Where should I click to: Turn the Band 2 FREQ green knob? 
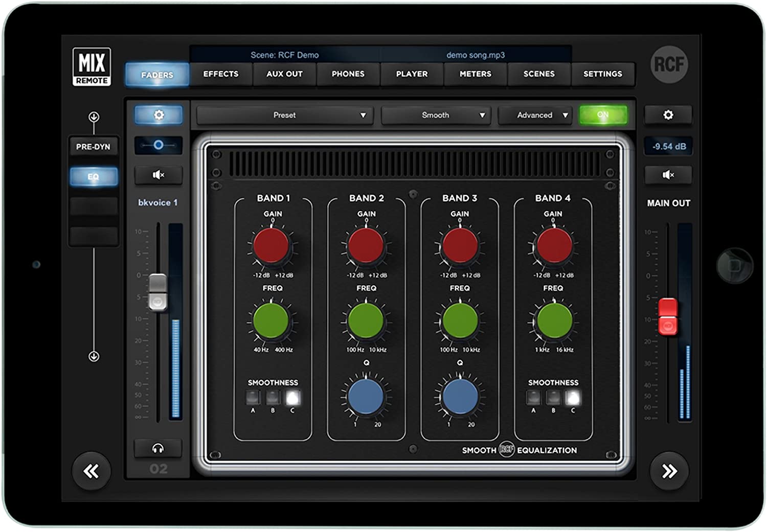[366, 320]
